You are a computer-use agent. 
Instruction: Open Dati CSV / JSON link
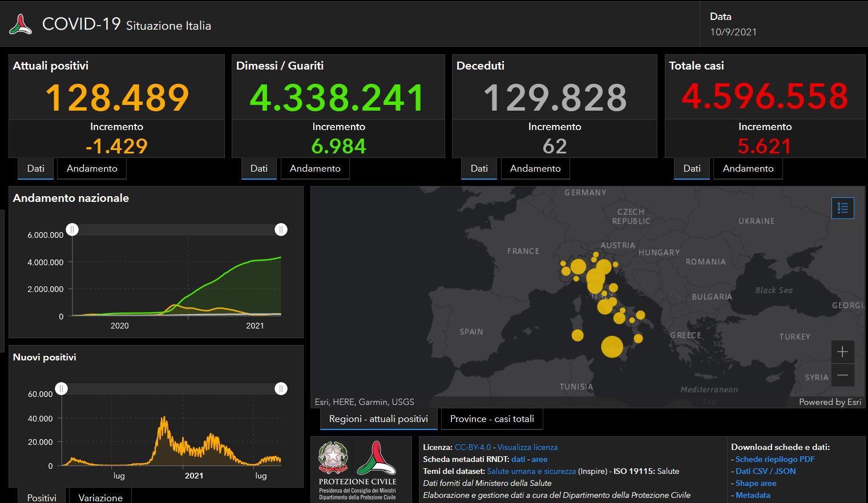coord(765,472)
